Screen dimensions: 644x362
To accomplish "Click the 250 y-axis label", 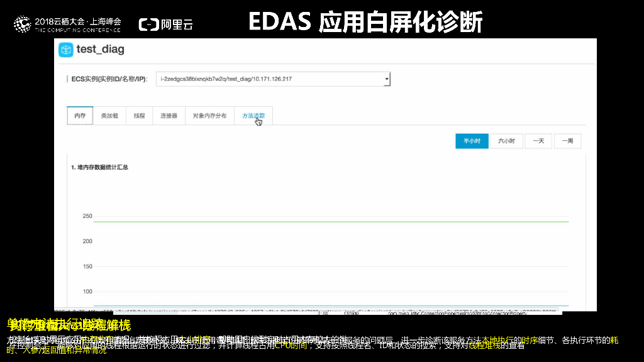I will coord(87,216).
